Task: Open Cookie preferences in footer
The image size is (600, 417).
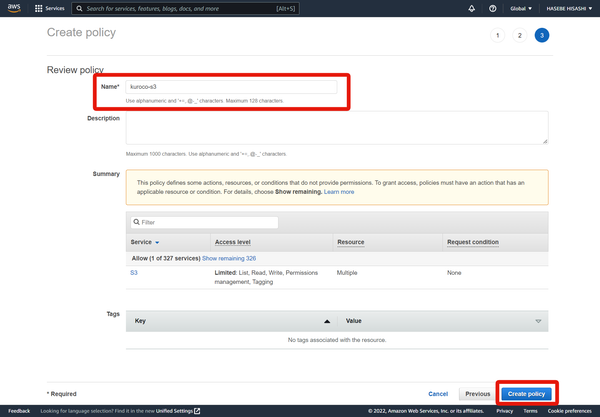Action: (570, 411)
